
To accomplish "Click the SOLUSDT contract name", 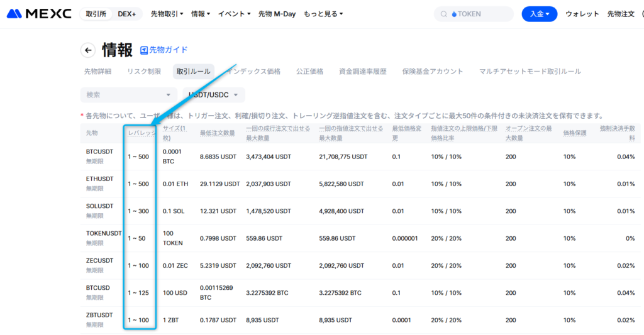I will (x=99, y=206).
